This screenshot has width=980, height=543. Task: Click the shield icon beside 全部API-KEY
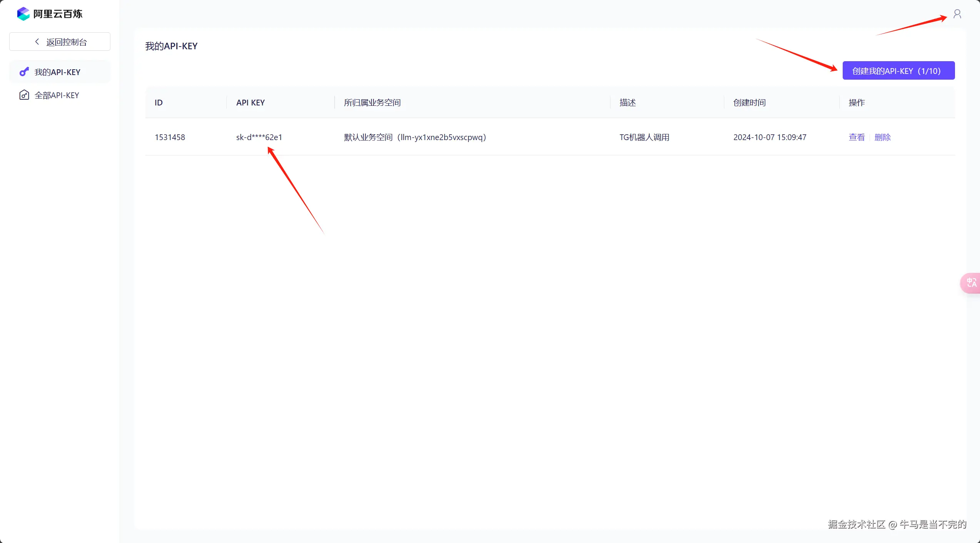click(24, 95)
